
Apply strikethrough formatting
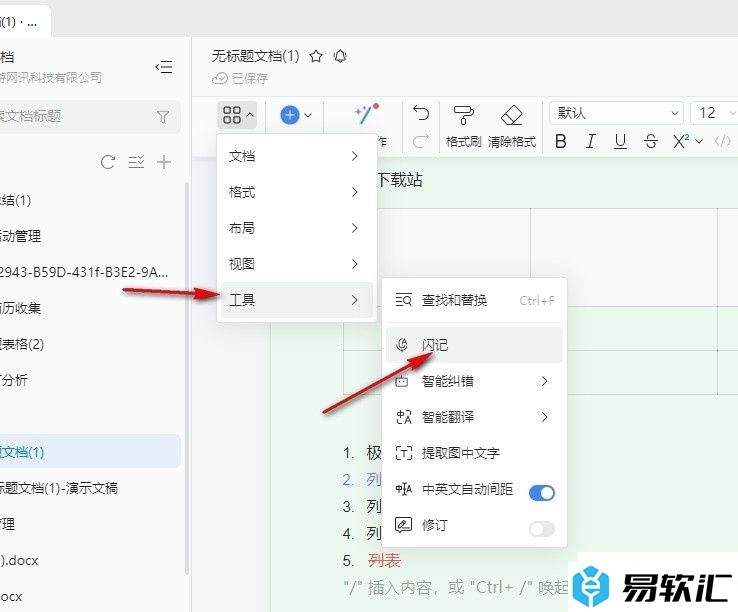[652, 142]
